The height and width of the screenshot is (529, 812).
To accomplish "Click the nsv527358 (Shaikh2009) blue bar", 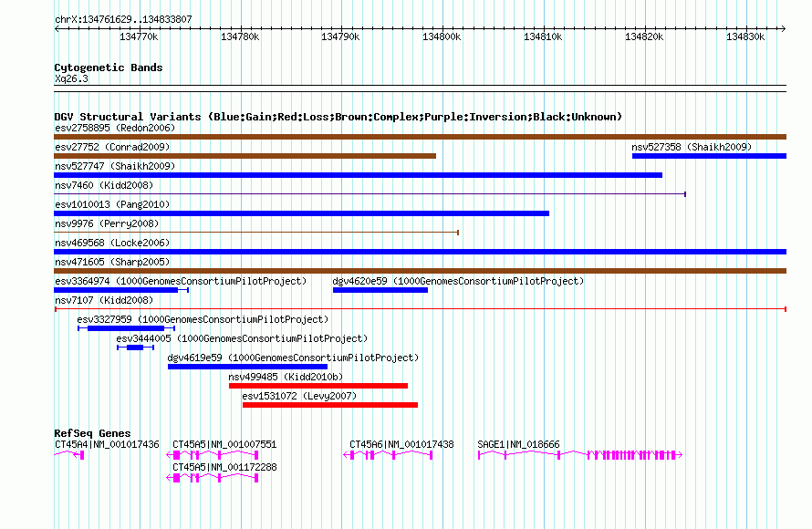I will click(x=709, y=156).
